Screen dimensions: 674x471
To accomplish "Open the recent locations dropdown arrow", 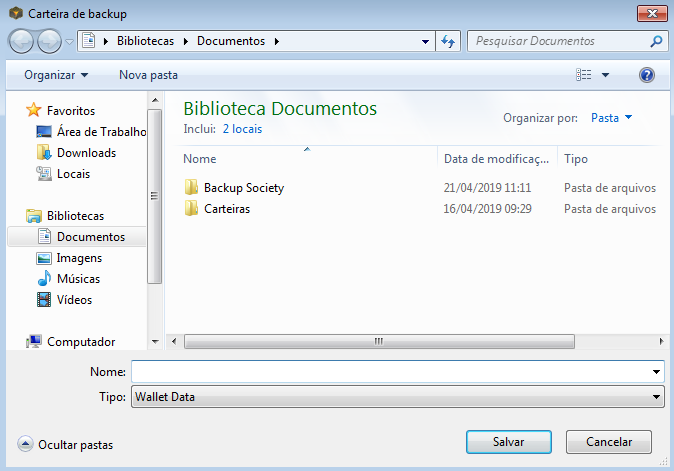I will pyautogui.click(x=69, y=42).
